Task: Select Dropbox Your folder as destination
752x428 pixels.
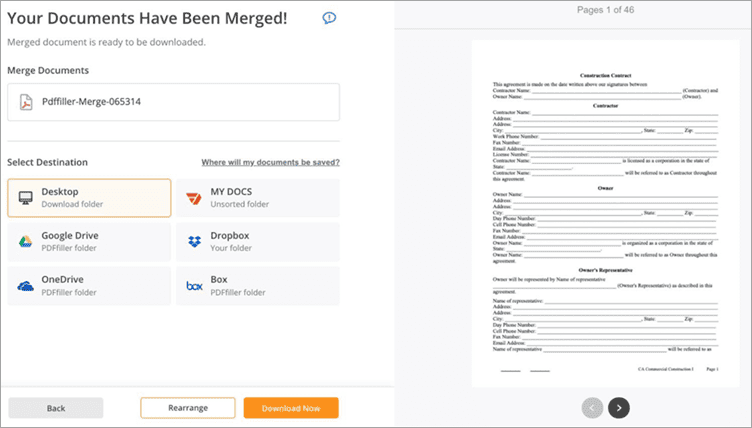Action: click(x=258, y=241)
